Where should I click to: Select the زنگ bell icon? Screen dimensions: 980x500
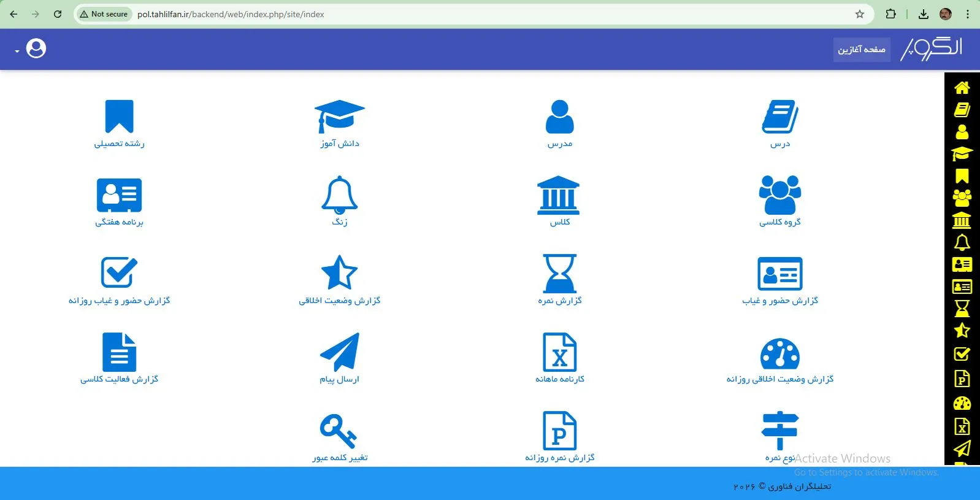tap(339, 195)
